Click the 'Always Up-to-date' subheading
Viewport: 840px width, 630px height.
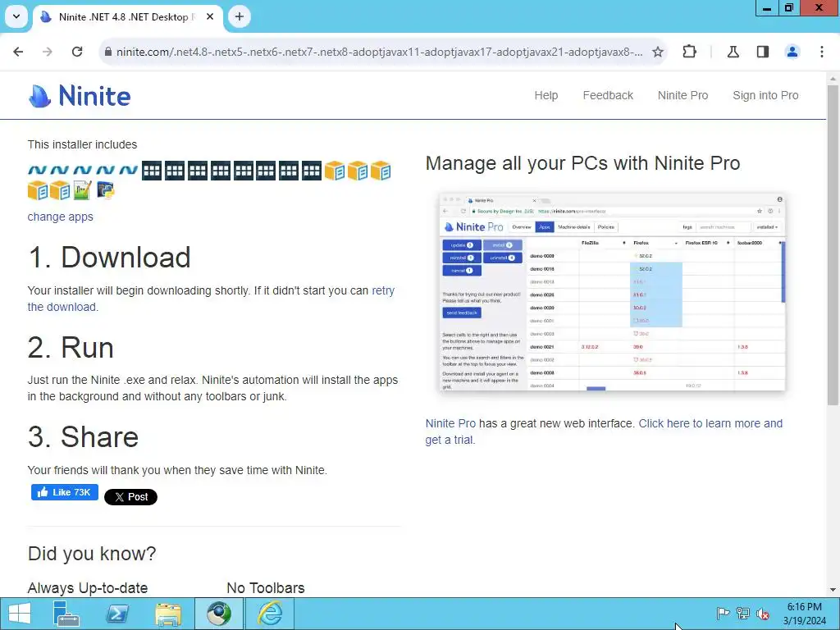(x=88, y=587)
